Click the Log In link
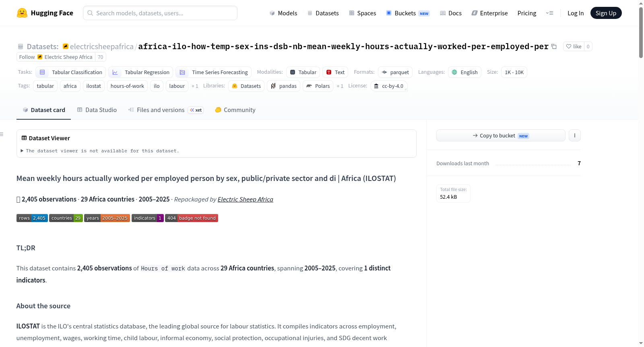This screenshot has height=347, width=644. pos(576,13)
